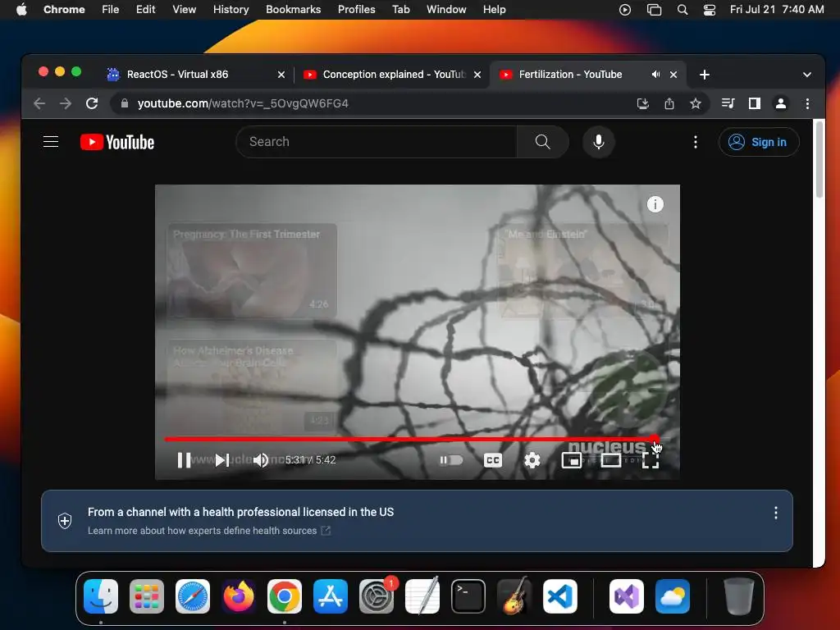This screenshot has height=630, width=840.
Task: Click the address bar URL
Action: [243, 103]
